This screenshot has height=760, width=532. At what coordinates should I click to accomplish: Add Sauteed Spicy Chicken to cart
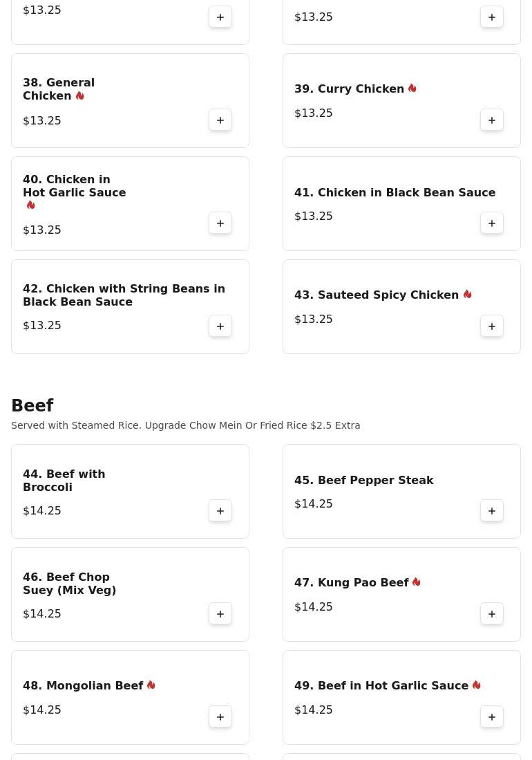(492, 326)
